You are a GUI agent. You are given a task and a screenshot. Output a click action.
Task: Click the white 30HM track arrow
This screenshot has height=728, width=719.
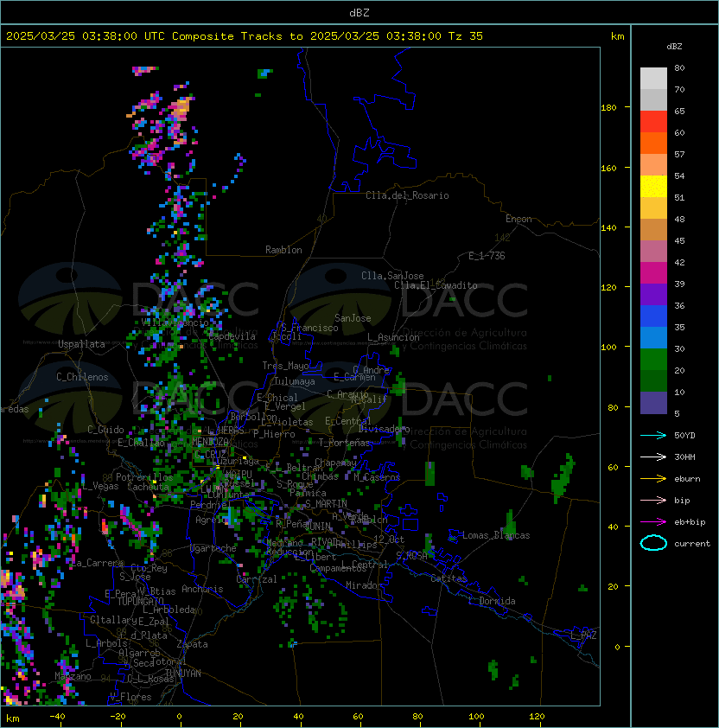pos(653,457)
